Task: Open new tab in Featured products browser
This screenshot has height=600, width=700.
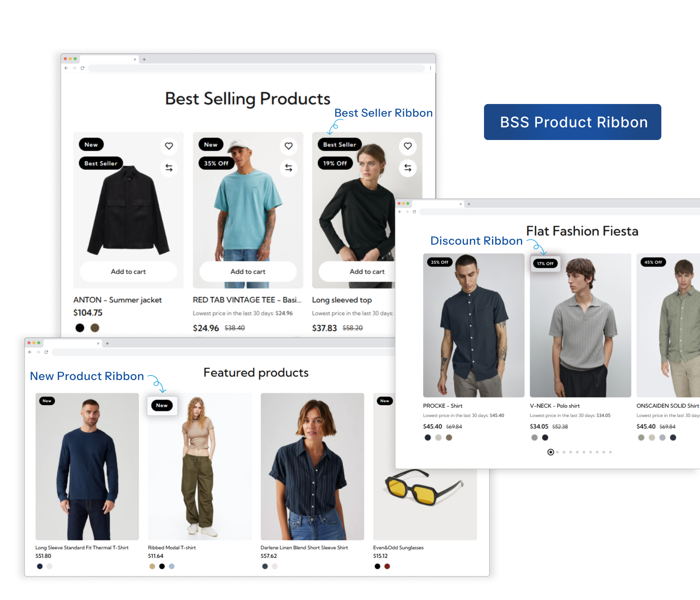Action: click(x=107, y=343)
